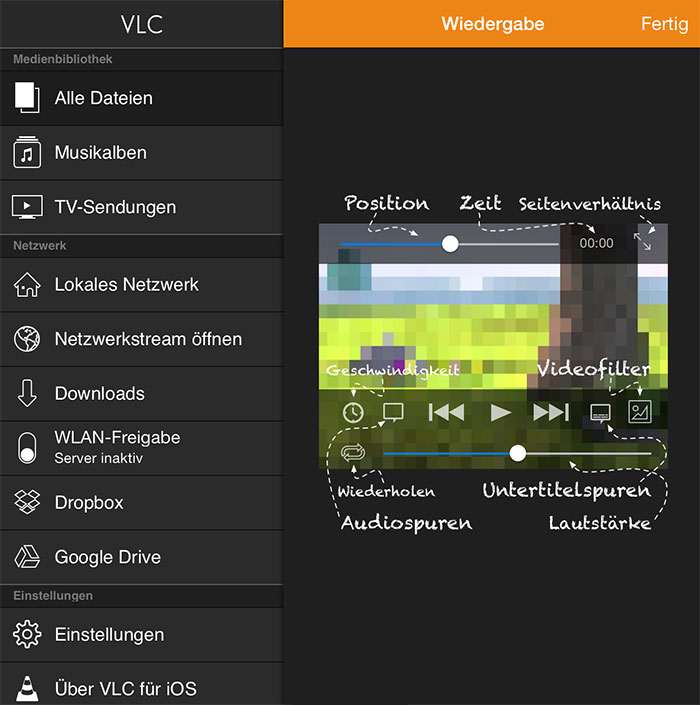Skip to previous track
The height and width of the screenshot is (705, 700).
click(446, 412)
